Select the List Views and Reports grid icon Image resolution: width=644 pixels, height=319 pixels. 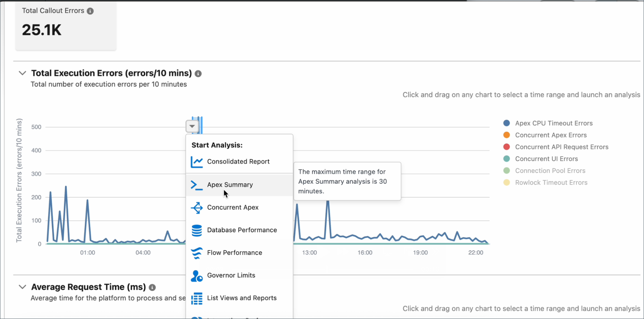(x=197, y=298)
